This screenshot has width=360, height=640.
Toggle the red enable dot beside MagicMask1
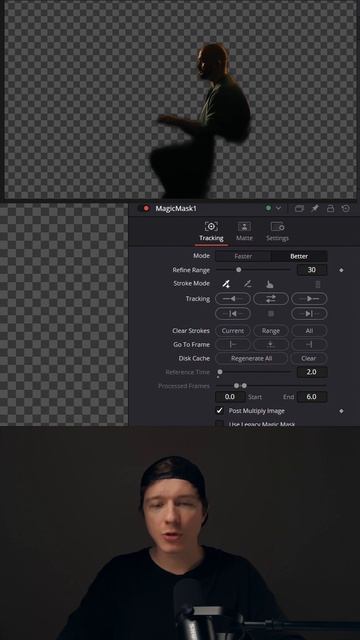coord(146,209)
